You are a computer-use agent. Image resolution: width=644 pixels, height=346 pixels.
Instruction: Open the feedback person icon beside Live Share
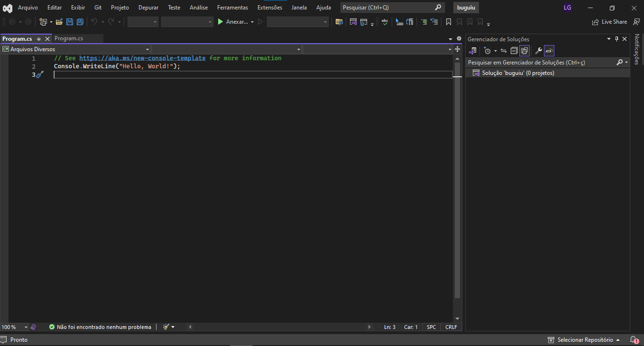[x=636, y=22]
